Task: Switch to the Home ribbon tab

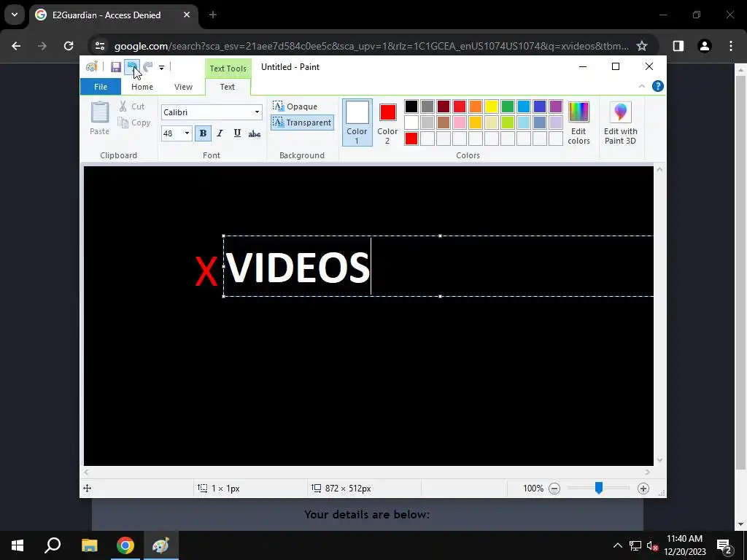Action: click(142, 87)
